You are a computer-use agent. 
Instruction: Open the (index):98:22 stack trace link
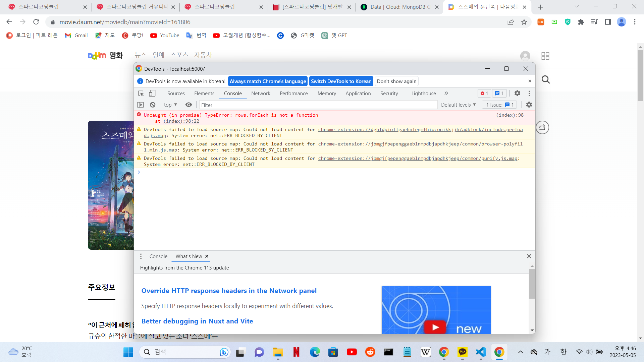click(181, 121)
